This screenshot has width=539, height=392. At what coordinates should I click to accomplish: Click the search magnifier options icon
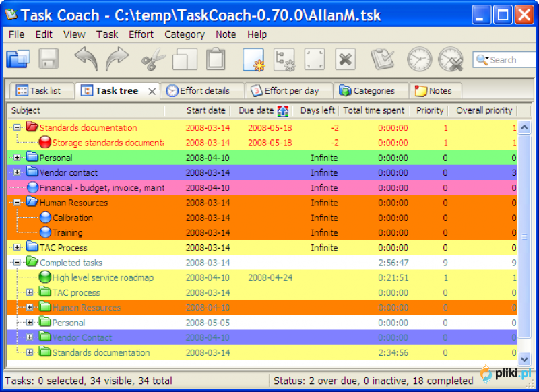point(482,60)
